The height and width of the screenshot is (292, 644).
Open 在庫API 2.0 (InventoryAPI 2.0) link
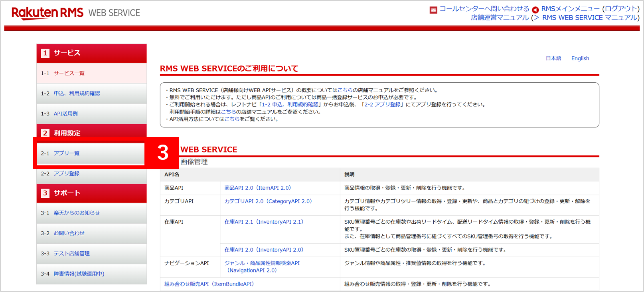tap(264, 250)
